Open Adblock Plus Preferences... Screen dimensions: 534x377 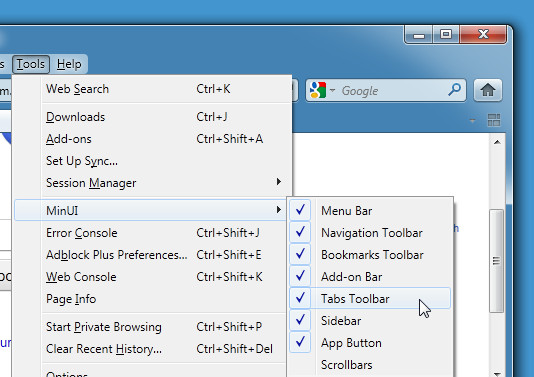[x=150, y=255]
